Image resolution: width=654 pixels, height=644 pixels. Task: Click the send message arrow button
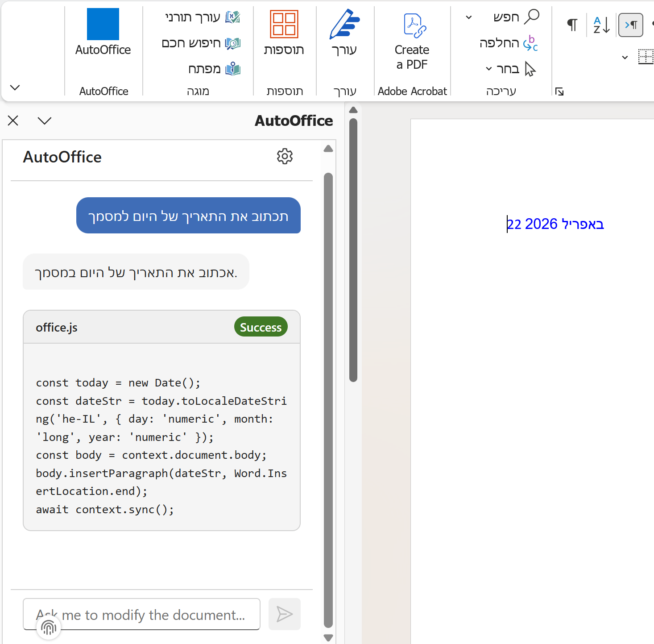284,614
